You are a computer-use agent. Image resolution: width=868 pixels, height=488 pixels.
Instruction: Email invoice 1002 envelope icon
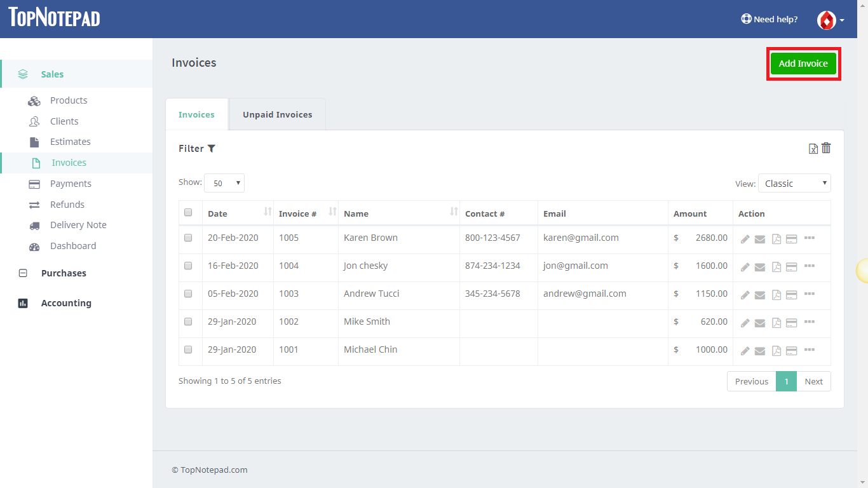click(x=760, y=323)
